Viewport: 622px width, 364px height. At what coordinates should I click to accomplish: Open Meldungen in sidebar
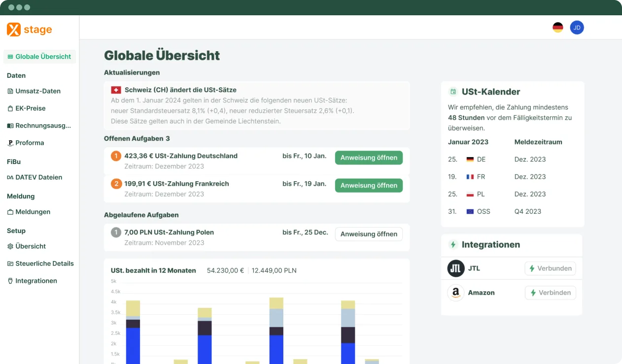point(29,212)
